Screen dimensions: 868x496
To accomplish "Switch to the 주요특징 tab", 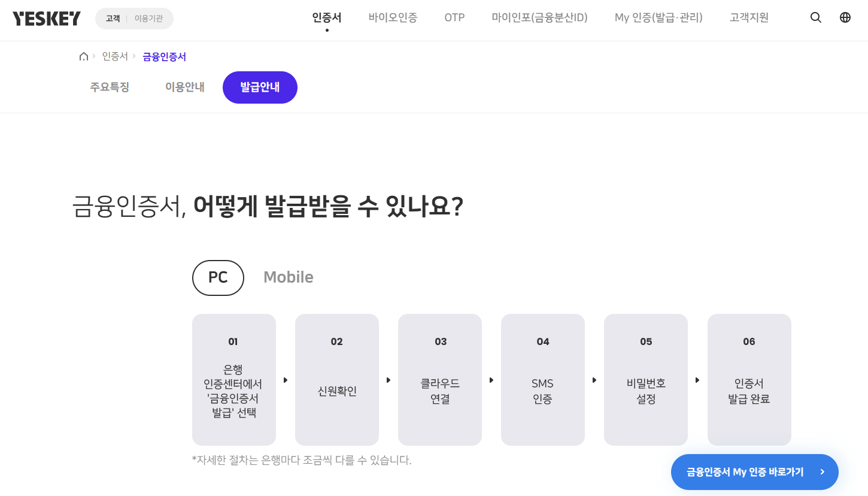I will click(x=110, y=87).
